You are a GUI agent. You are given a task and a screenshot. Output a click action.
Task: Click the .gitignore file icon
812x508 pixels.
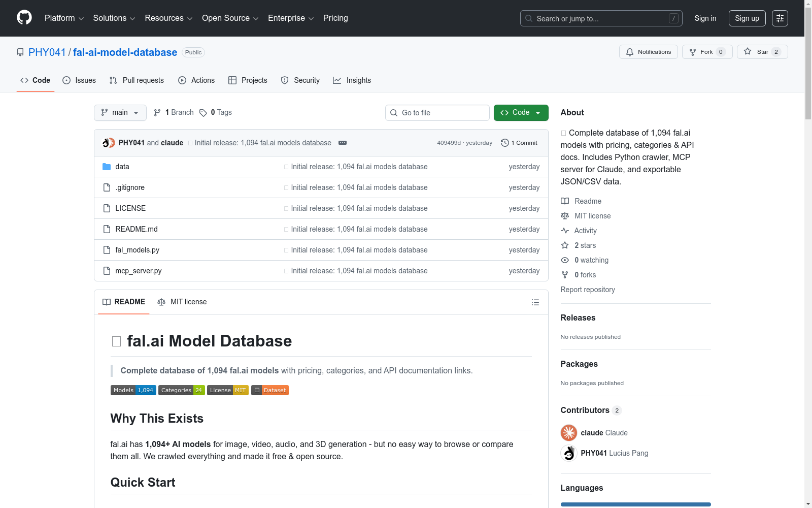[107, 187]
